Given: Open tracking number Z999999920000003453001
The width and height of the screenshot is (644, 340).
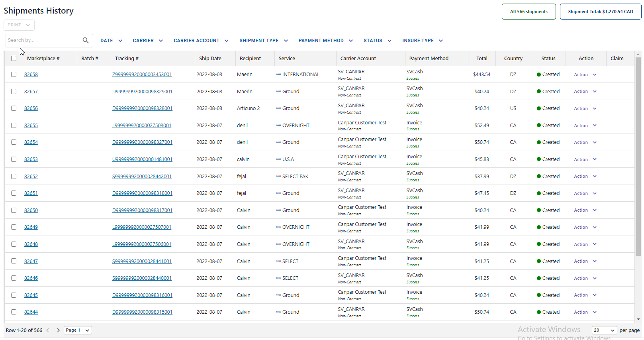Looking at the screenshot, I should tap(142, 75).
